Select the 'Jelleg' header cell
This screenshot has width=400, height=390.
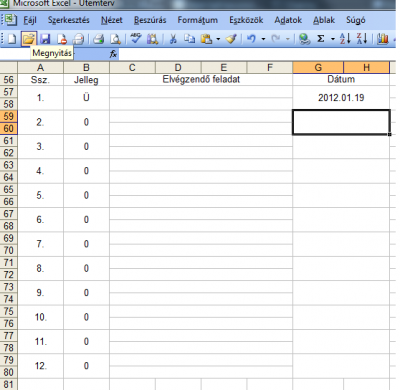86,80
